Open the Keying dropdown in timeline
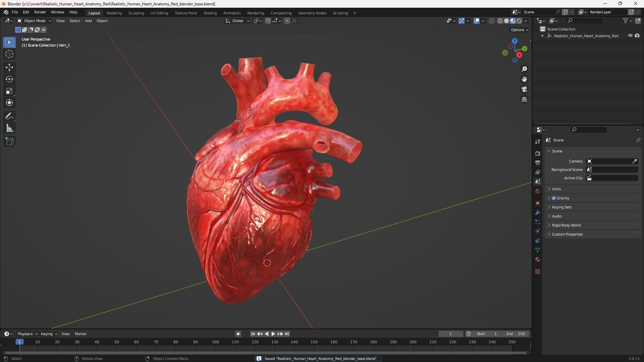 click(x=49, y=334)
